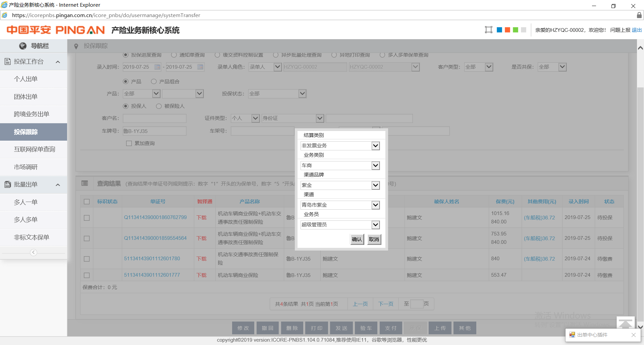Click the 确认 button in dialog
Viewport: 644px width, 345px height.
(357, 239)
